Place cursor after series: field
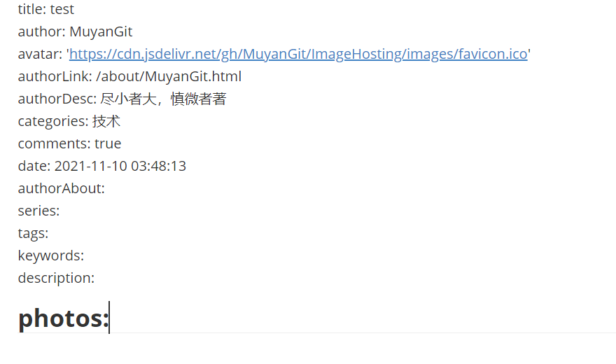This screenshot has width=616, height=364. 60,211
